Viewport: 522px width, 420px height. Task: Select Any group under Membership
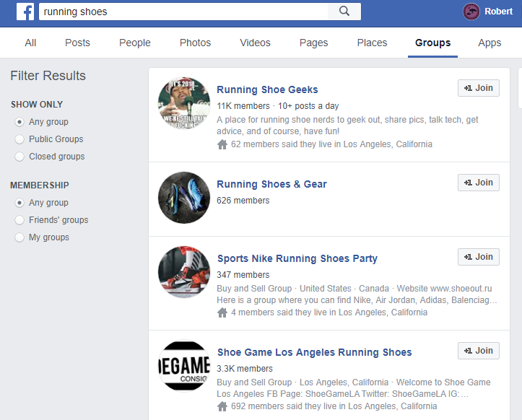pyautogui.click(x=19, y=203)
